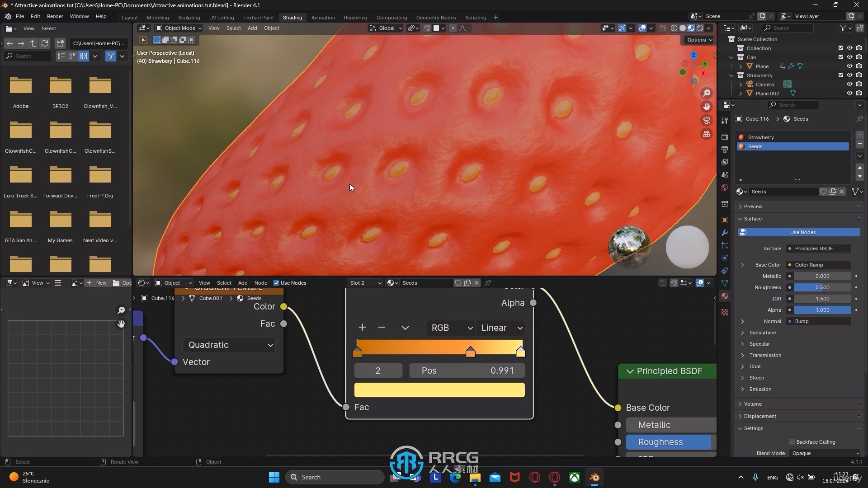
Task: Click the Roughness slider in properties
Action: pos(822,287)
